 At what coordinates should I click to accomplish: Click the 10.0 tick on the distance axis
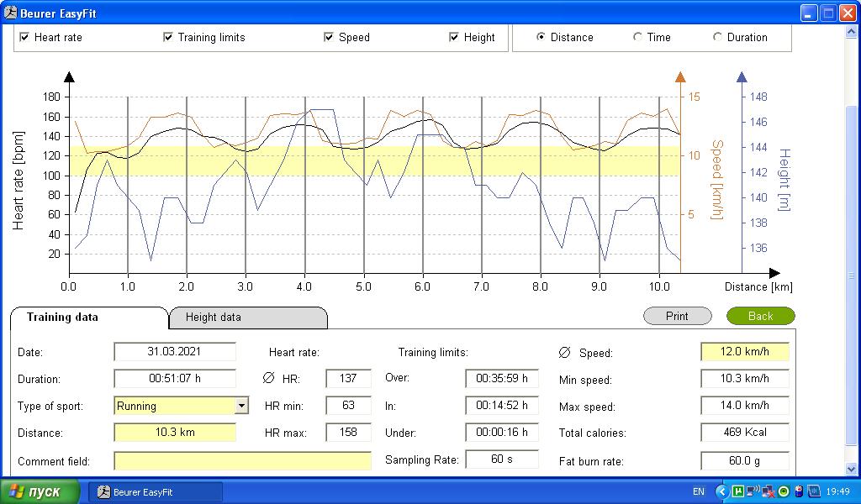[659, 286]
